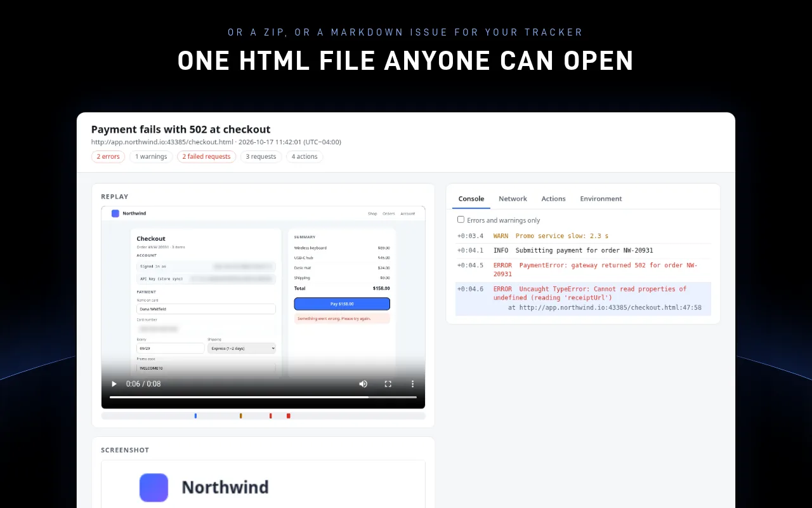The image size is (812, 508).
Task: Click the Expiry field showing 09/29
Action: coord(171,348)
